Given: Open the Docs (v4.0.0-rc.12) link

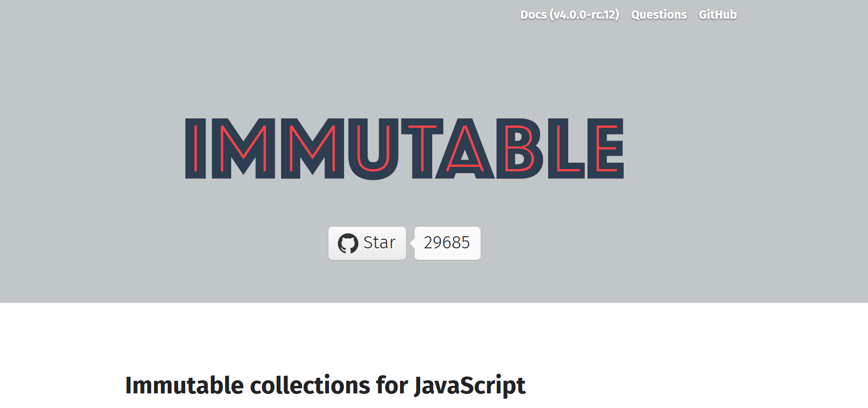Looking at the screenshot, I should coord(569,15).
